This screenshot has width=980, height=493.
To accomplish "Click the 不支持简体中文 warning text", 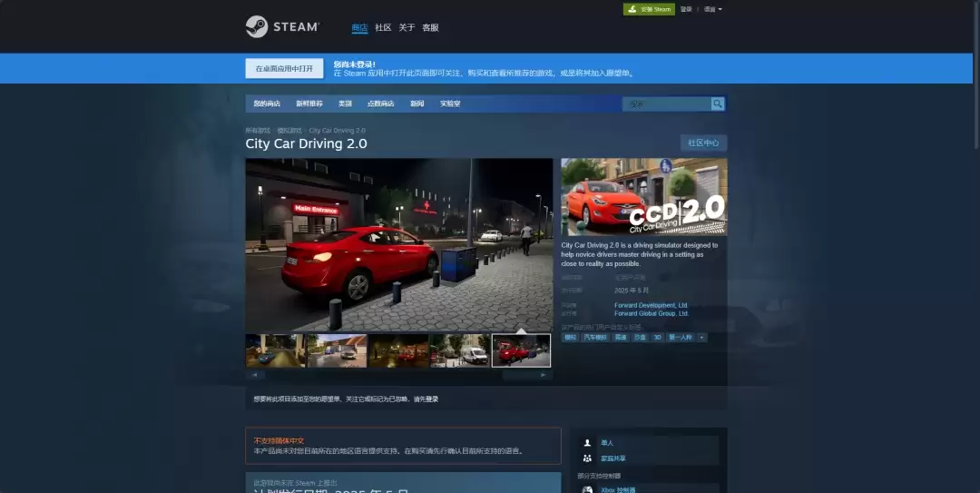I will (x=280, y=440).
